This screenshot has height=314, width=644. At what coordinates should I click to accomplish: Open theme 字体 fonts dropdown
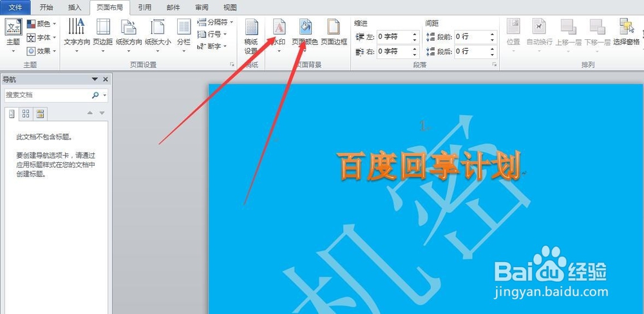(x=41, y=37)
